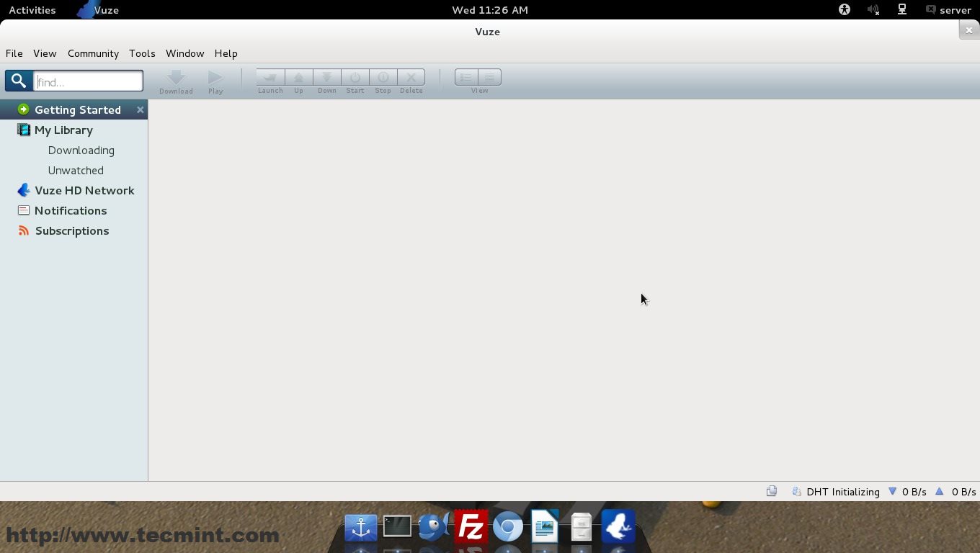Open the View menu

coord(45,53)
